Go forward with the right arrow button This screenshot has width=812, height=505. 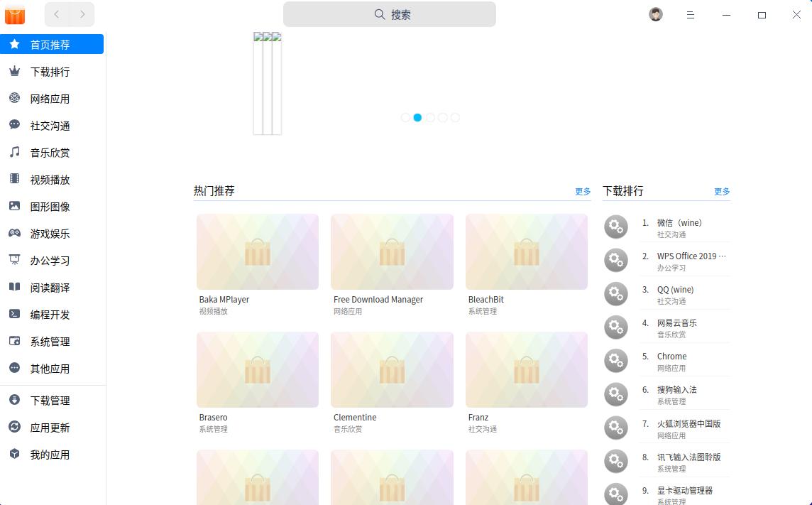tap(82, 14)
